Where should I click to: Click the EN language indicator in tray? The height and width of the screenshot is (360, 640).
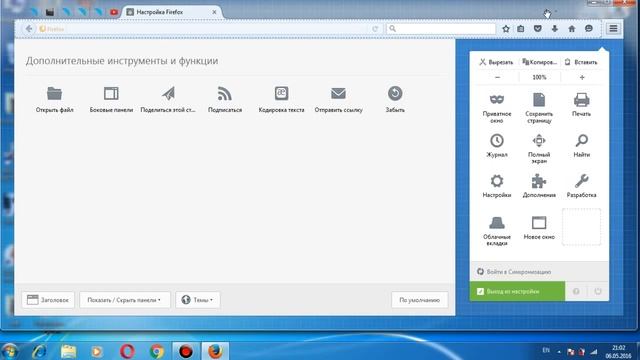pyautogui.click(x=546, y=350)
